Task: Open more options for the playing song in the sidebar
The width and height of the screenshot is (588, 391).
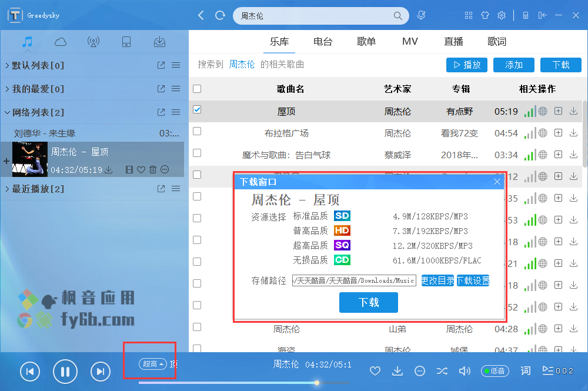Action: tap(165, 169)
